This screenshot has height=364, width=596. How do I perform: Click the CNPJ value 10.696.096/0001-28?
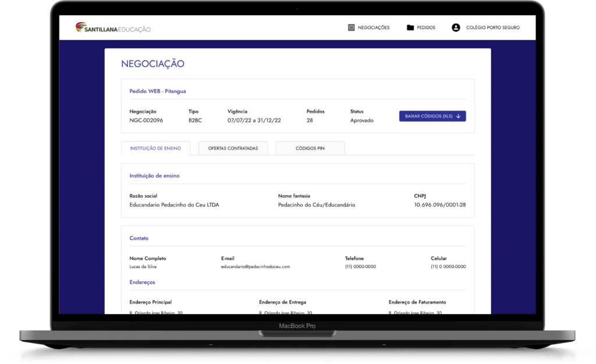click(439, 205)
